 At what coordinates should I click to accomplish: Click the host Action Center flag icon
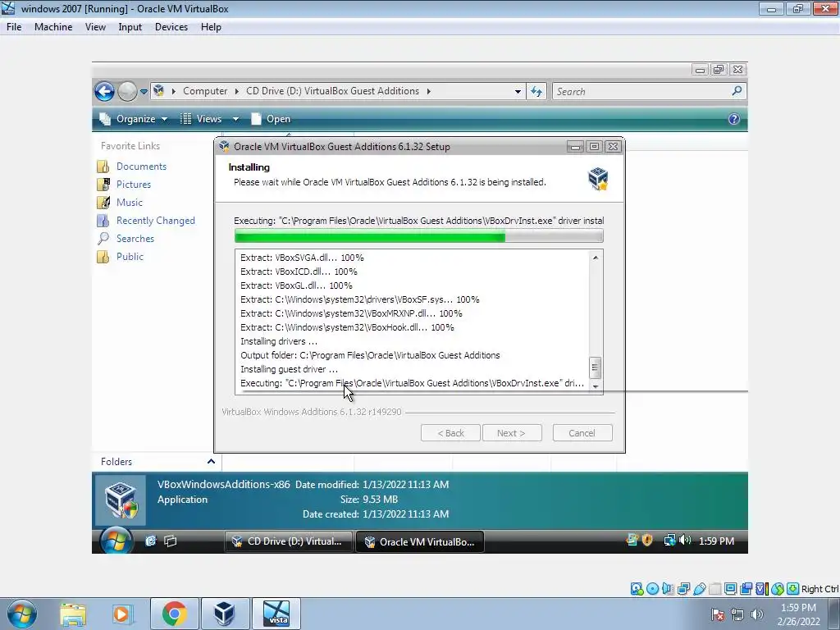click(x=719, y=614)
